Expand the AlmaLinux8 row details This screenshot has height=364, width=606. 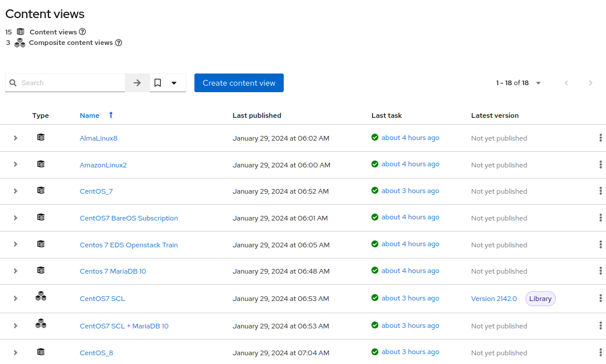pyautogui.click(x=16, y=138)
